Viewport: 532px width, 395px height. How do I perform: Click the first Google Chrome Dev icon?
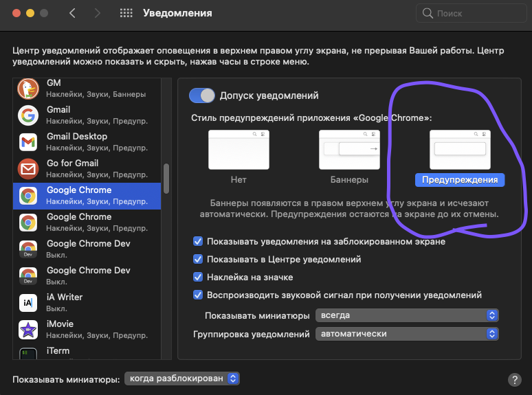point(28,249)
